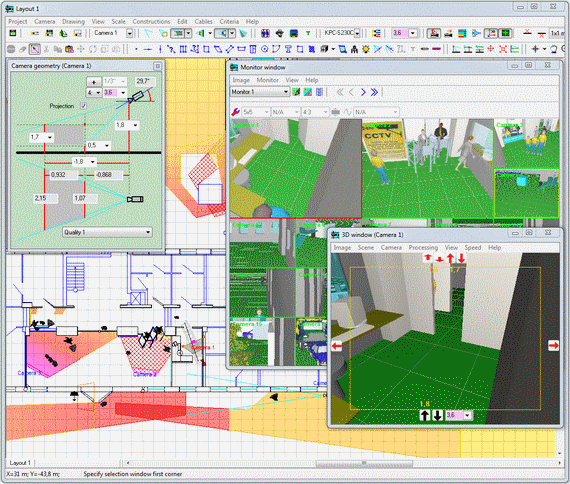Click the person 3D model icon in toolbar

coord(354,49)
